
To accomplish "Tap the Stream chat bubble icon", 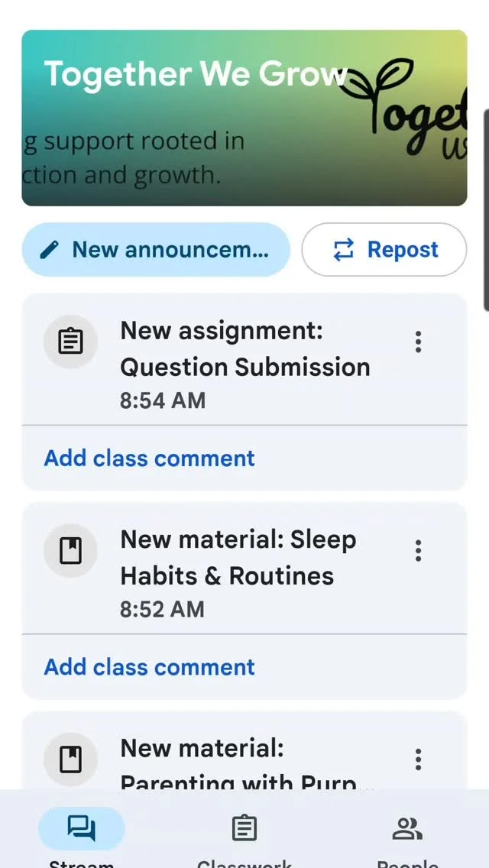I will pos(81,828).
